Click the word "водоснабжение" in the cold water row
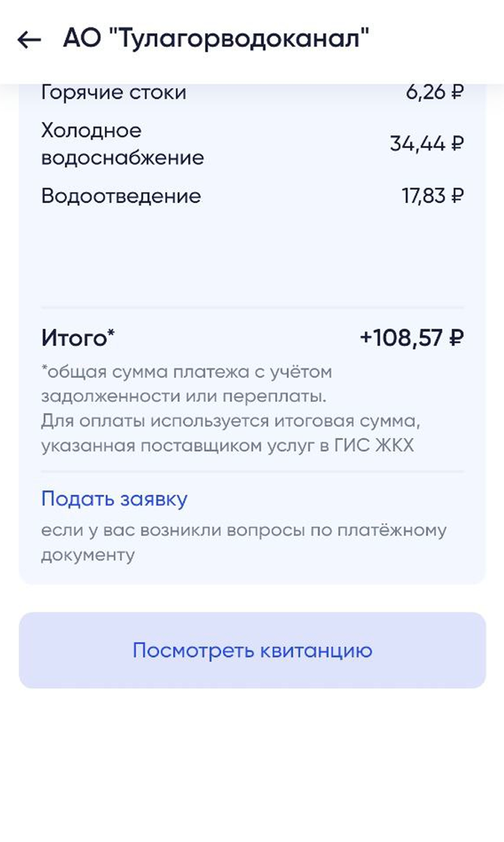Image resolution: width=504 pixels, height=842 pixels. coord(123,158)
